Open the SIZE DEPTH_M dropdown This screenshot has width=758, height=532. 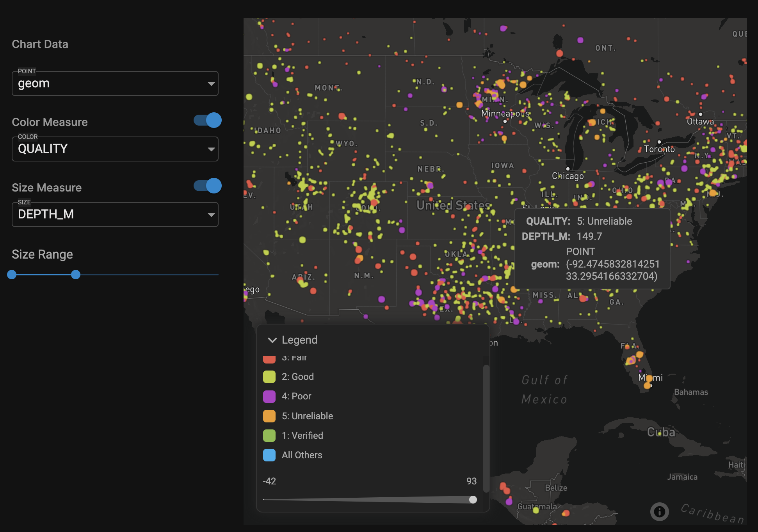coord(115,215)
